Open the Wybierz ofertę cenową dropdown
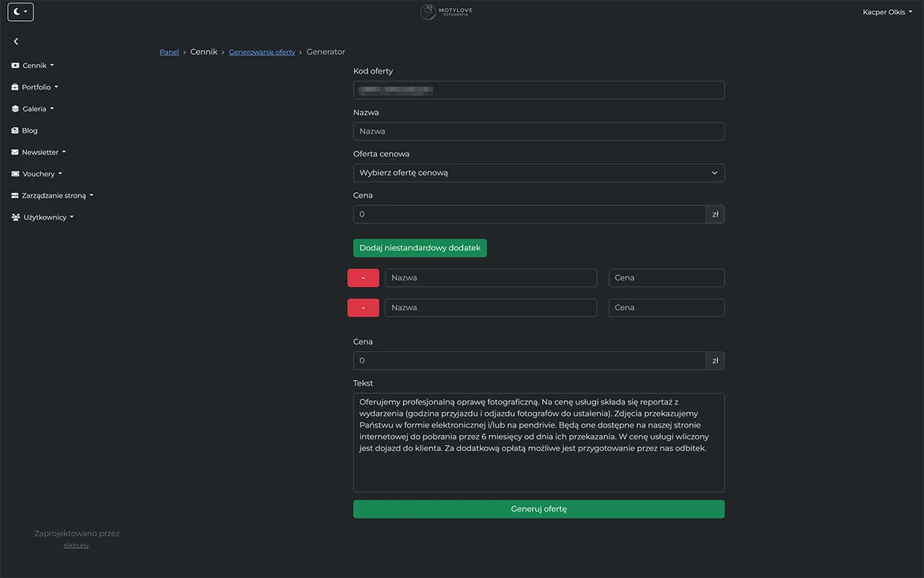Screen dimensions: 924x578 pyautogui.click(x=539, y=173)
